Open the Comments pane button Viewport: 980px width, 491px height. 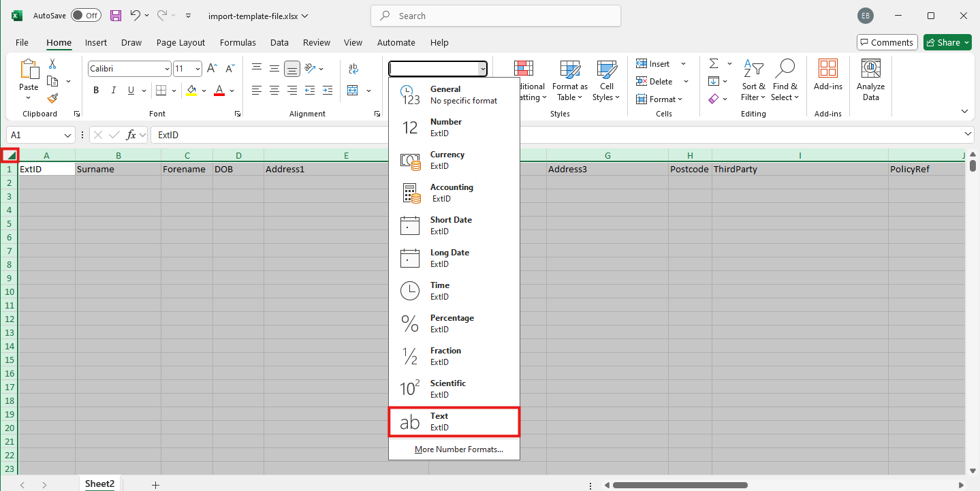click(x=887, y=42)
